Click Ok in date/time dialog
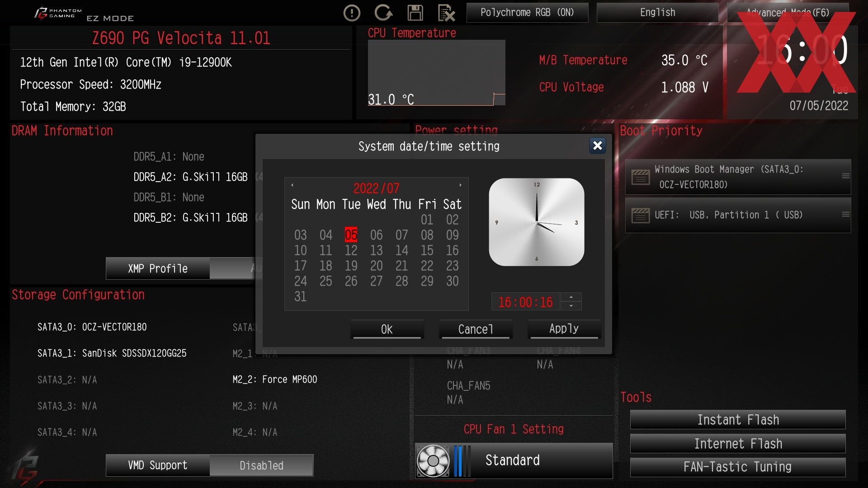This screenshot has height=488, width=868. (x=387, y=329)
